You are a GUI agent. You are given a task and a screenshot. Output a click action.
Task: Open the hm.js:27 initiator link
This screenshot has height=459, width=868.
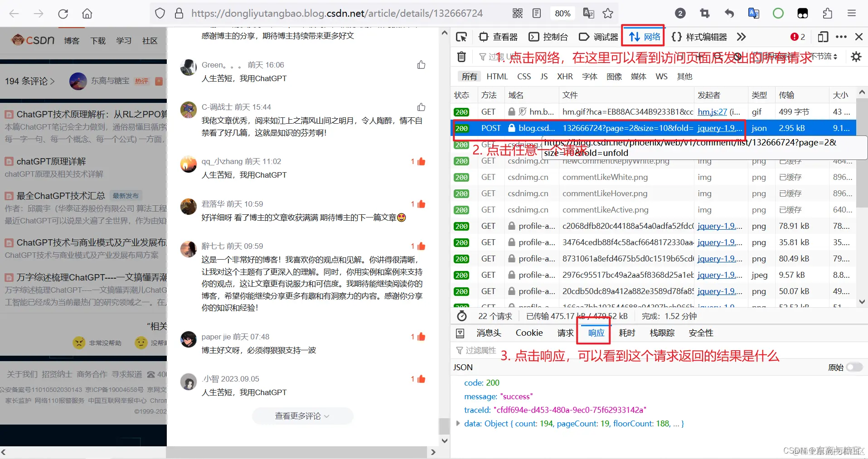(x=712, y=112)
